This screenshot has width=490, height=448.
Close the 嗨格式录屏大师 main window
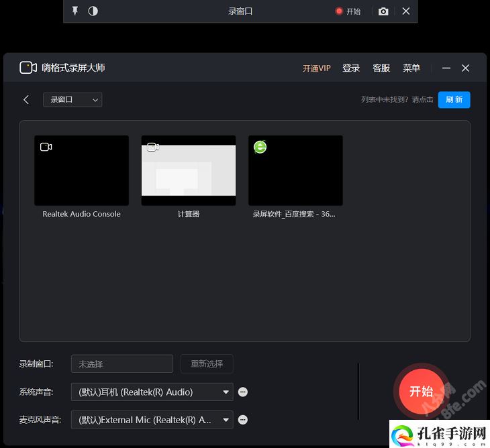pyautogui.click(x=465, y=68)
